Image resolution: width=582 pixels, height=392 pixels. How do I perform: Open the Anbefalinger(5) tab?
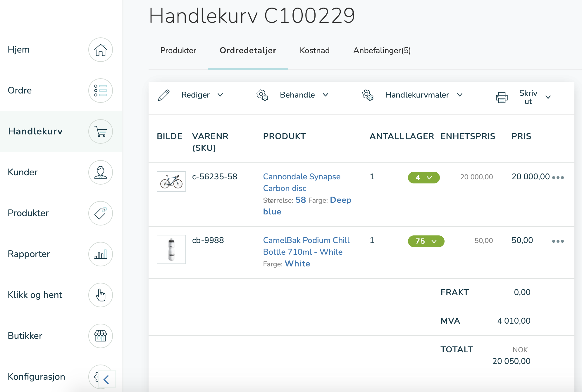point(382,51)
